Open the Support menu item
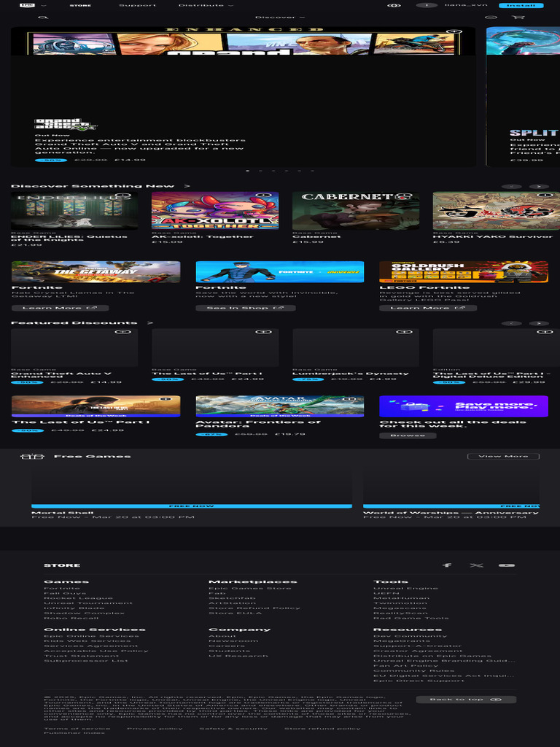This screenshot has width=560, height=747. click(137, 5)
